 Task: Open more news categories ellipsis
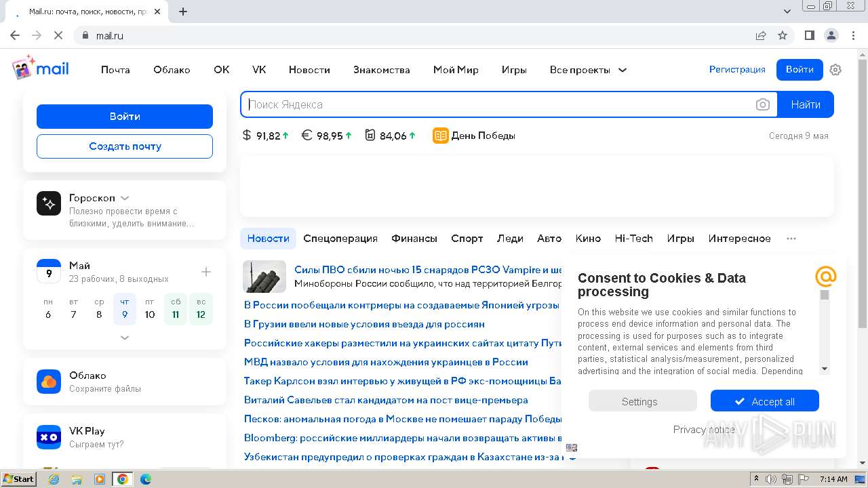click(x=791, y=239)
